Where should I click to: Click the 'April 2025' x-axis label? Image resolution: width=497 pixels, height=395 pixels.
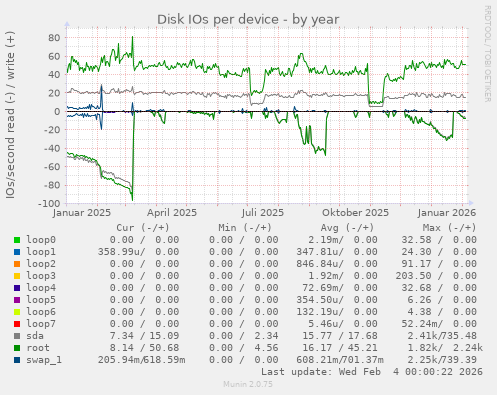pos(172,213)
